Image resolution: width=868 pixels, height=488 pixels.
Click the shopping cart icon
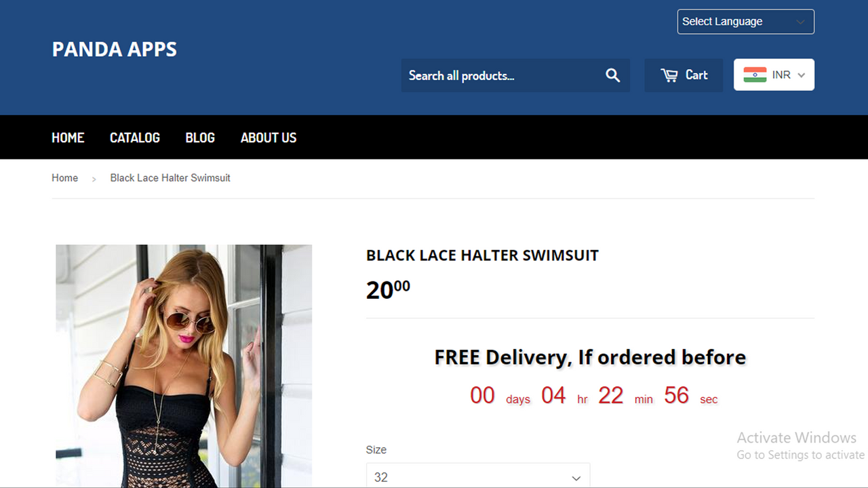pos(669,75)
